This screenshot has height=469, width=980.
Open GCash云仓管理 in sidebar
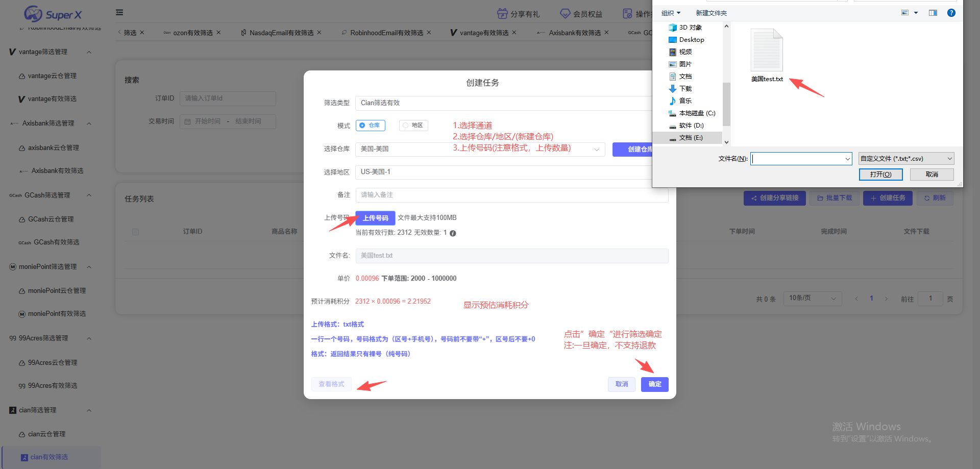tap(51, 219)
